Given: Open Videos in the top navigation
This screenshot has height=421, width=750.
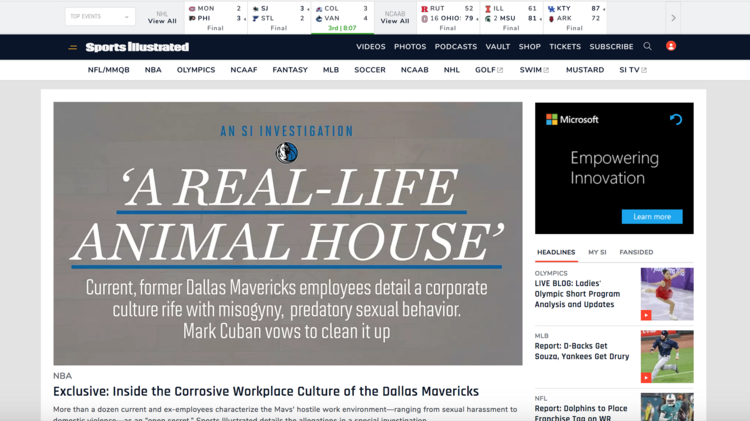Looking at the screenshot, I should click(x=371, y=46).
